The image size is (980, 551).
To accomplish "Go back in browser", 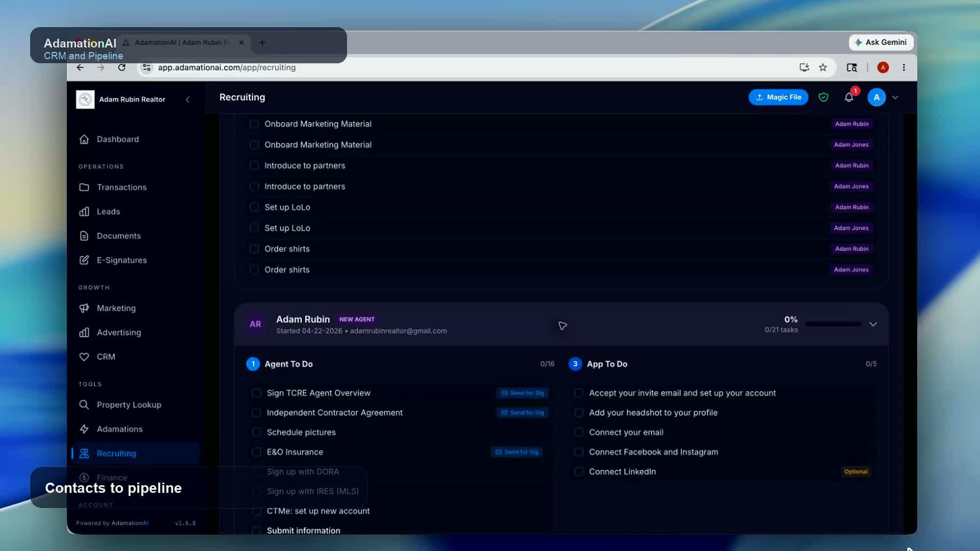I will pos(80,67).
